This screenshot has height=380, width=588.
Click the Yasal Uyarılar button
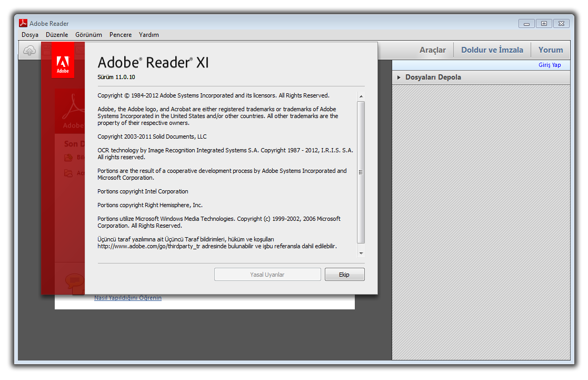[267, 275]
